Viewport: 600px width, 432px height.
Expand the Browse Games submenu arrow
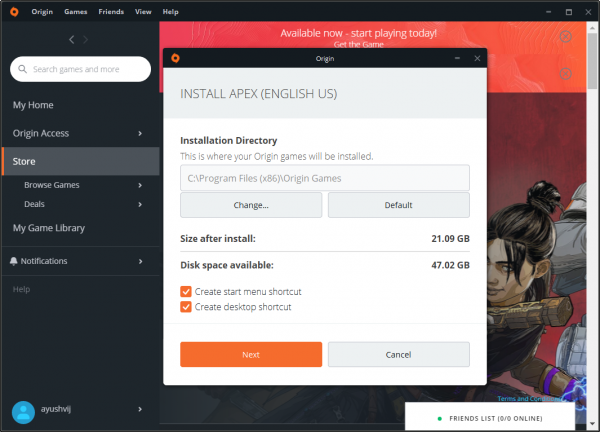tap(140, 185)
